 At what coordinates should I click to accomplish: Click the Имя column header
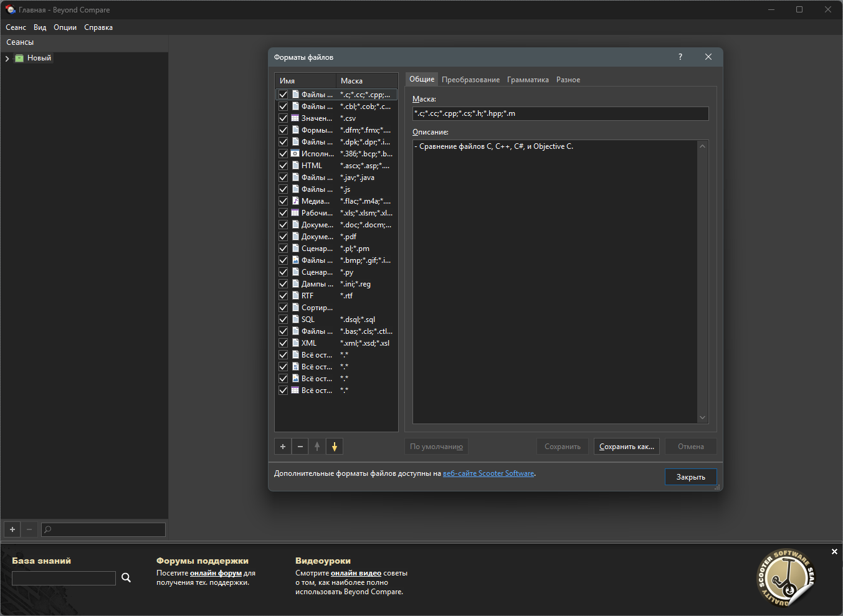(305, 81)
